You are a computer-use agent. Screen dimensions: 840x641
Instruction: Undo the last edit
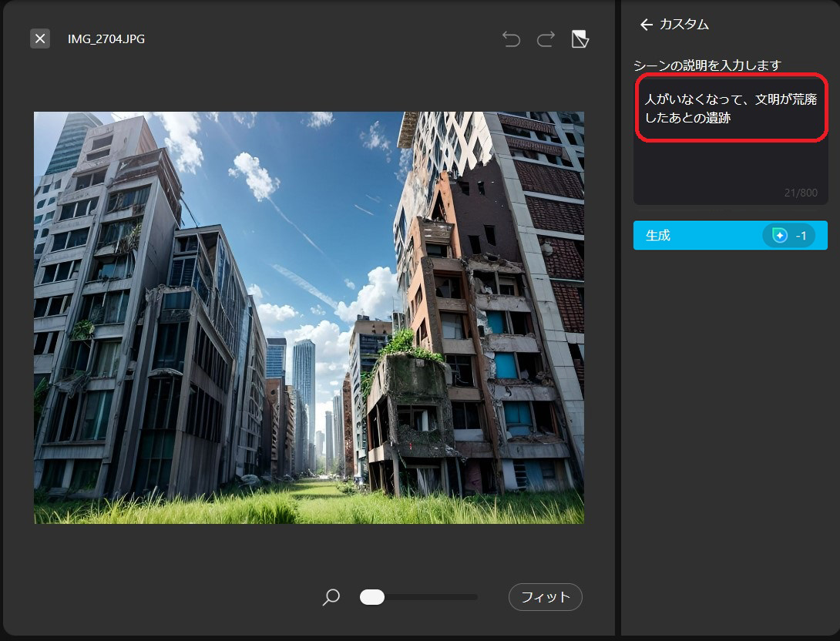pyautogui.click(x=511, y=39)
